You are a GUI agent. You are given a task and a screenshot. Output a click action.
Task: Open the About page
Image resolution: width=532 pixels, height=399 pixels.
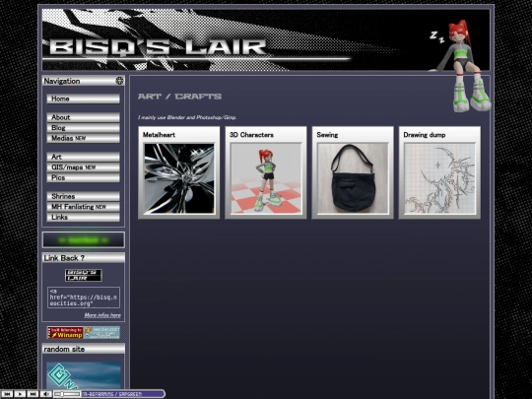(83, 117)
